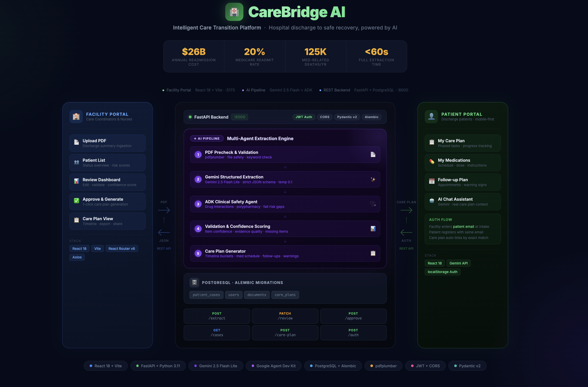Click the patient_cases table chip
The image size is (588, 387).
pyautogui.click(x=206, y=295)
